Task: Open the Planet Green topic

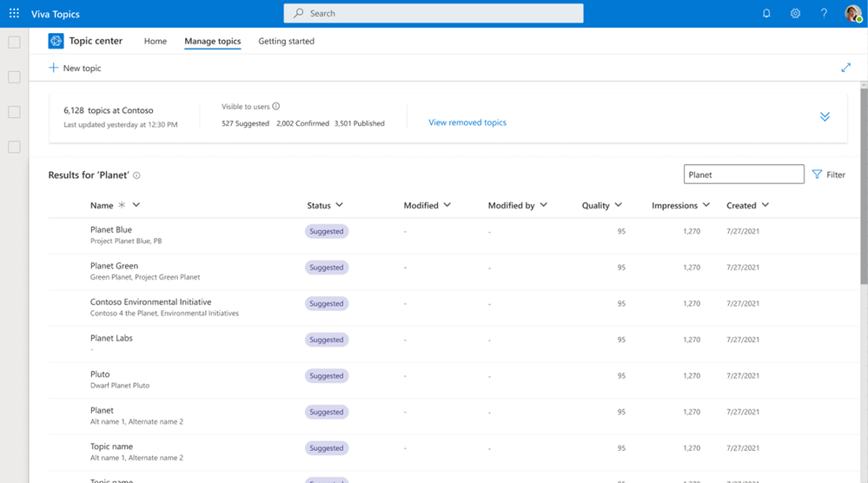Action: pyautogui.click(x=114, y=266)
